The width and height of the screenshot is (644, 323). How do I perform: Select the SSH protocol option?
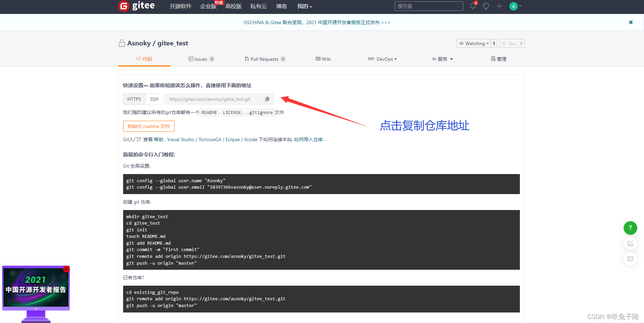(154, 99)
